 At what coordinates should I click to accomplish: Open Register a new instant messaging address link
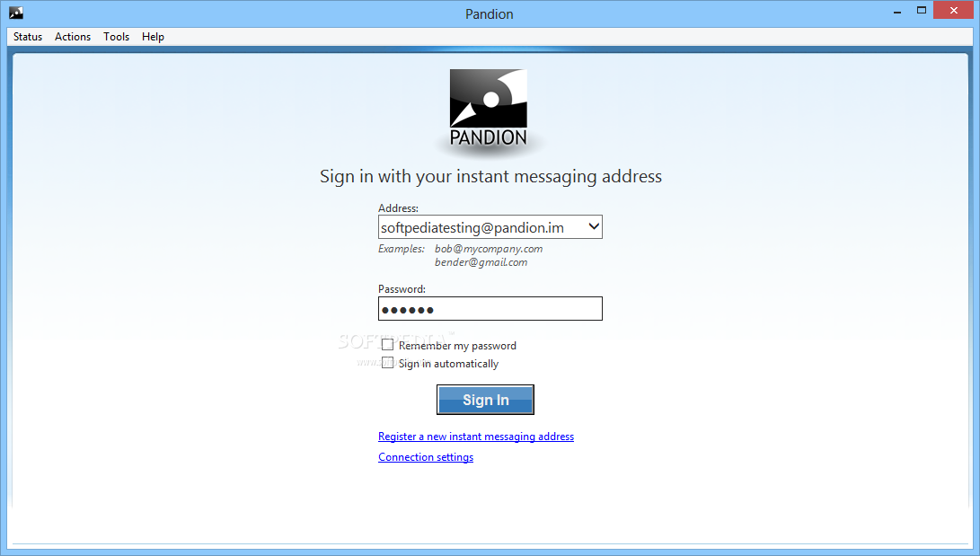(x=475, y=437)
